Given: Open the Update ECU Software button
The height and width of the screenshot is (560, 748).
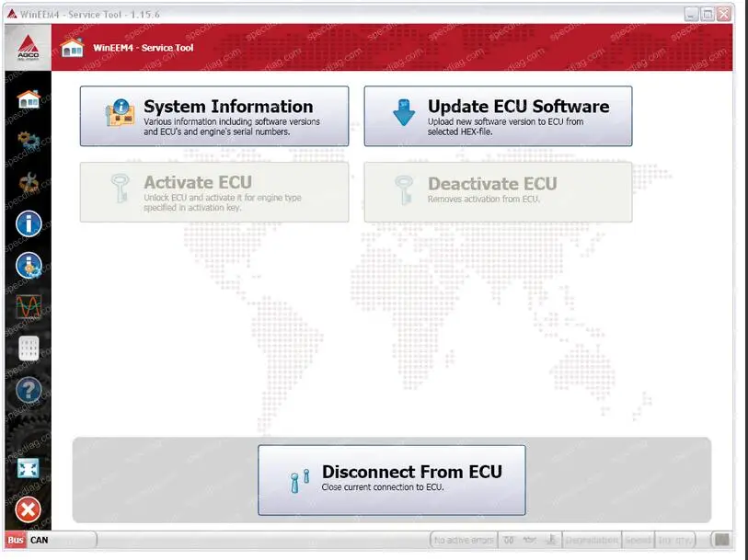Looking at the screenshot, I should 498,116.
